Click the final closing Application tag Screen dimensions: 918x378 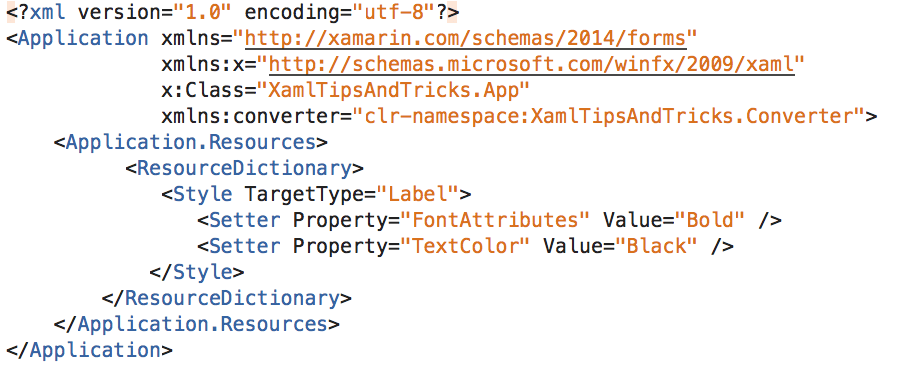[x=90, y=350]
